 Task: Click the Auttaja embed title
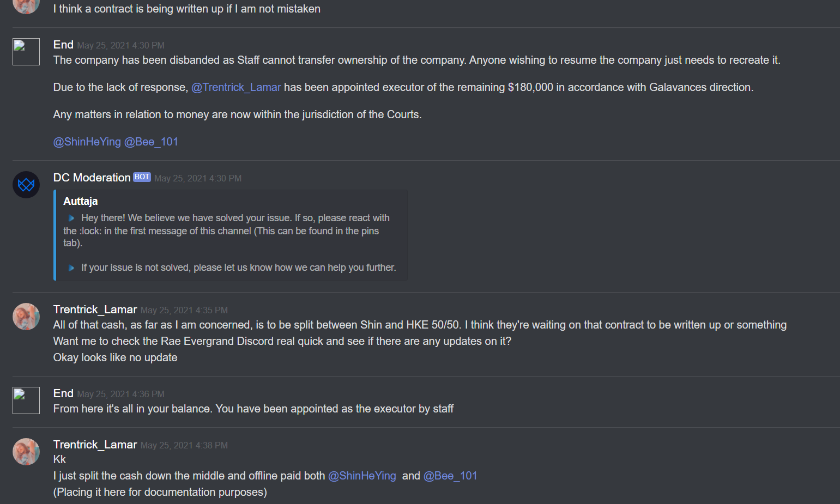[81, 201]
